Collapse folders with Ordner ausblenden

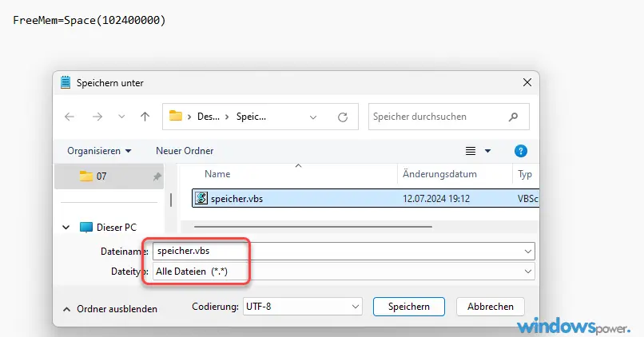110,309
